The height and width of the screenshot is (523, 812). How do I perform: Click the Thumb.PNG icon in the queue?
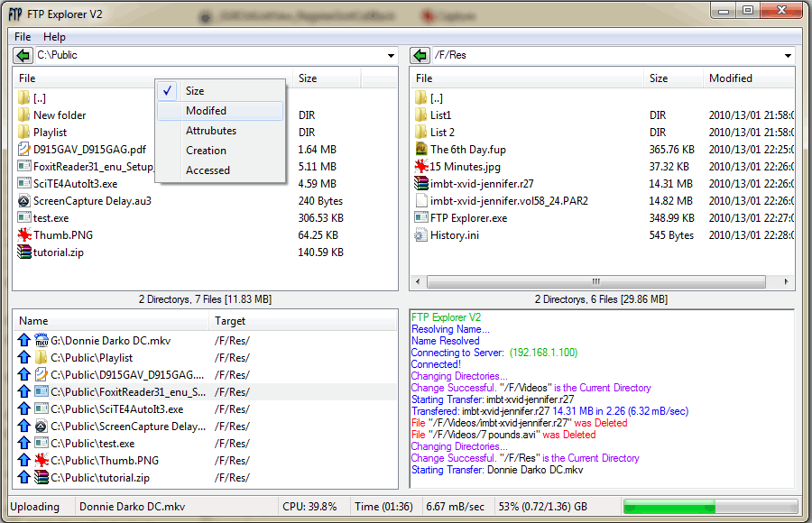[42, 460]
